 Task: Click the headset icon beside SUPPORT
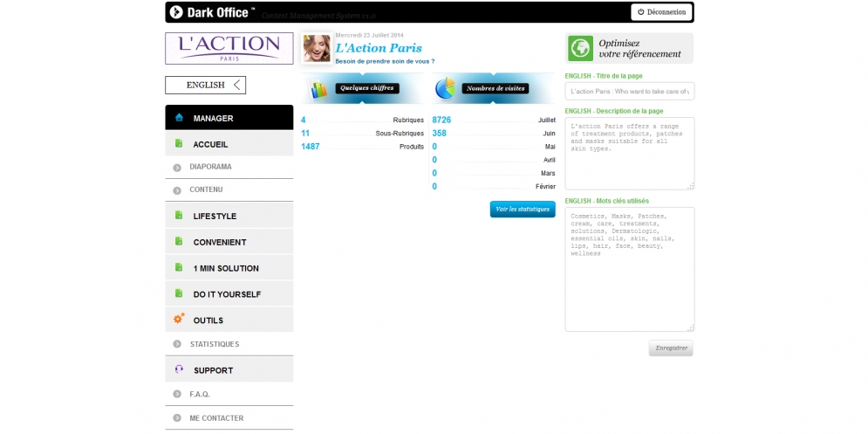point(179,369)
